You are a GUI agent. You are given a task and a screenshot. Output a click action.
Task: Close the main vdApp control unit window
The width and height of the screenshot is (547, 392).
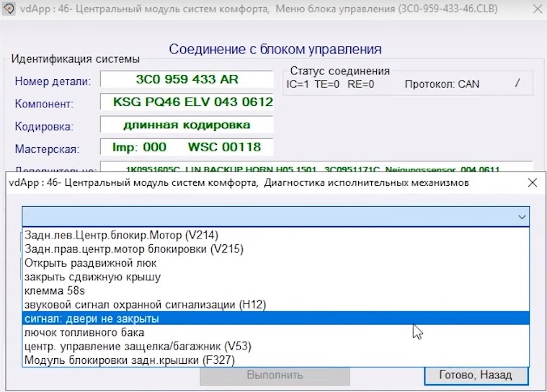tap(538, 9)
